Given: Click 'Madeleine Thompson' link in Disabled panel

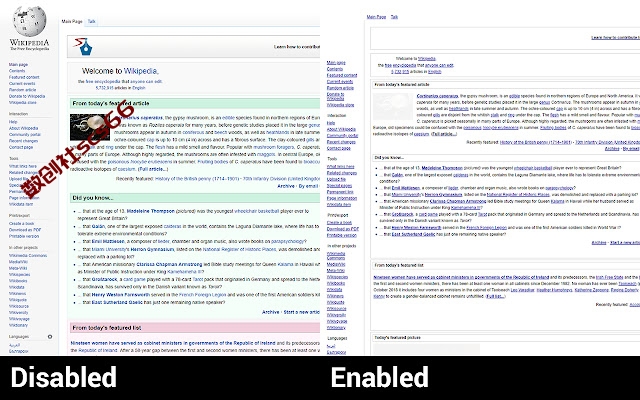Looking at the screenshot, I should [151, 211].
